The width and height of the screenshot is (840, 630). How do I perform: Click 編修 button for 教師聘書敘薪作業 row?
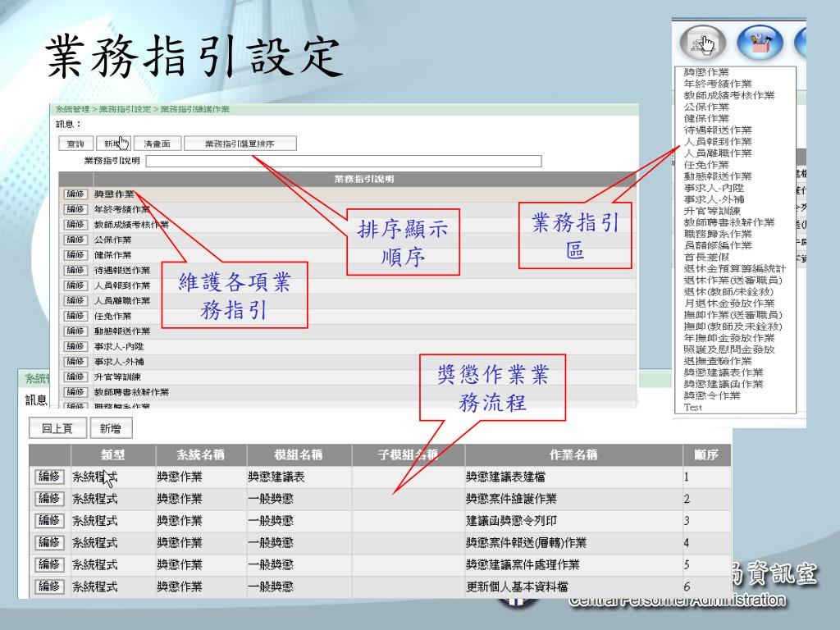point(75,392)
